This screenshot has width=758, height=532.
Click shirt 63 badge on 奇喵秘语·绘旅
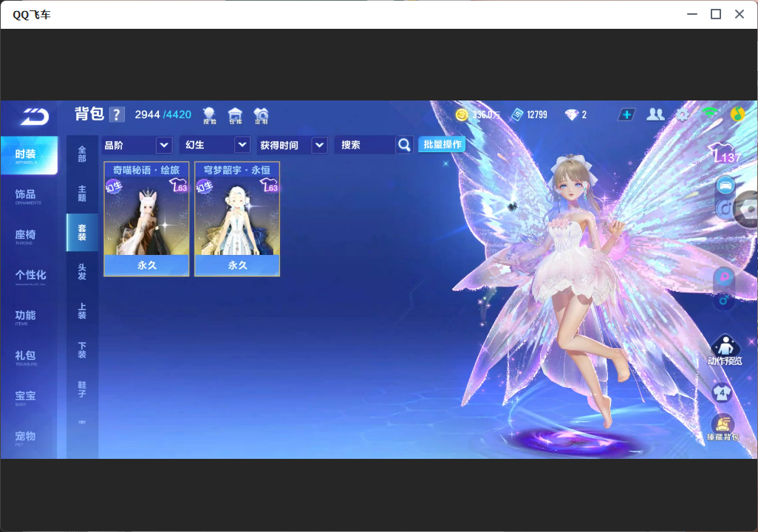click(178, 185)
